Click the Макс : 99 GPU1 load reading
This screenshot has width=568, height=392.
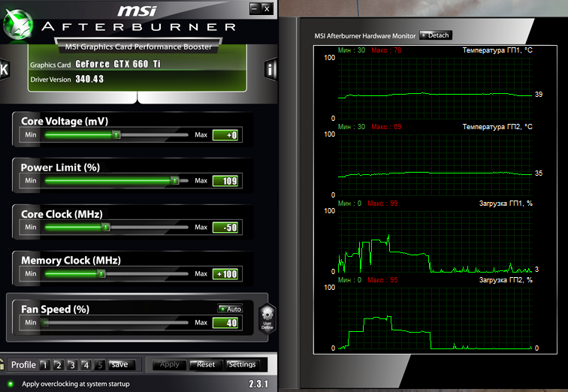point(382,204)
